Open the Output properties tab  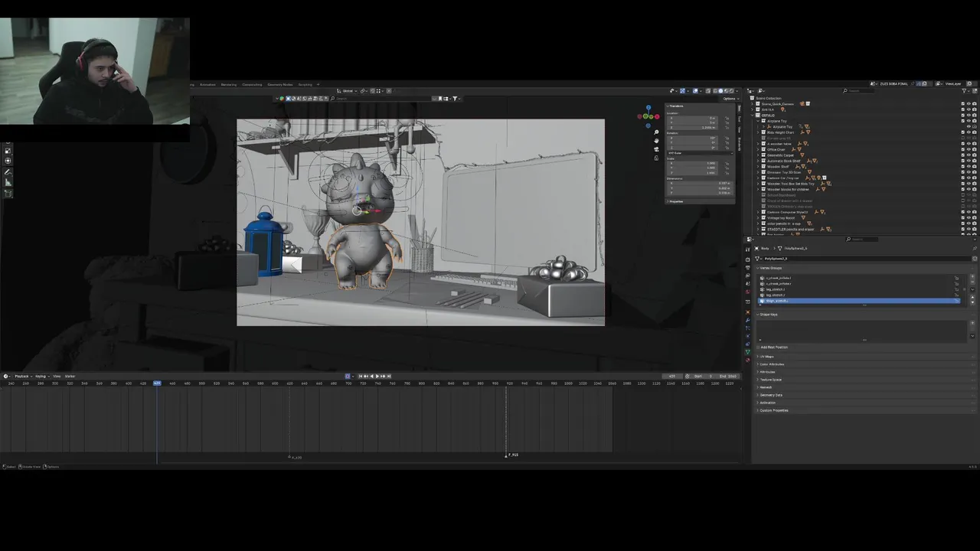(x=748, y=268)
